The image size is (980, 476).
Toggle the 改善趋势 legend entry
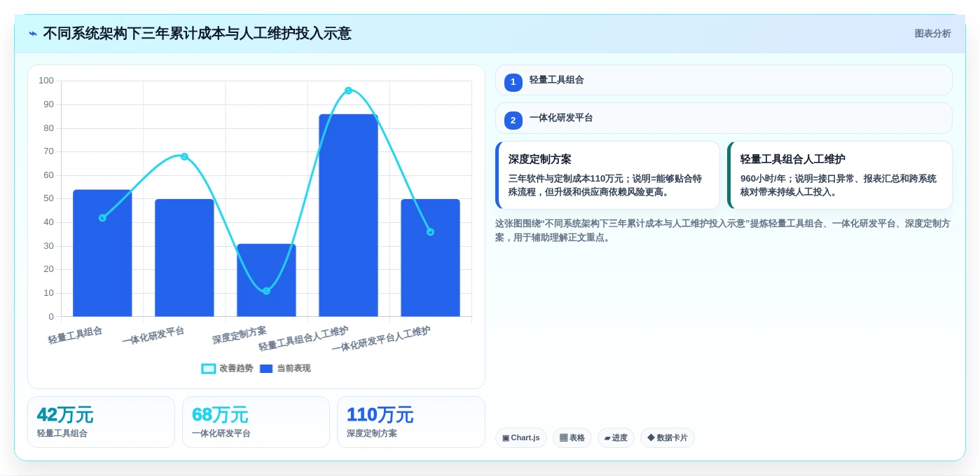pos(227,368)
